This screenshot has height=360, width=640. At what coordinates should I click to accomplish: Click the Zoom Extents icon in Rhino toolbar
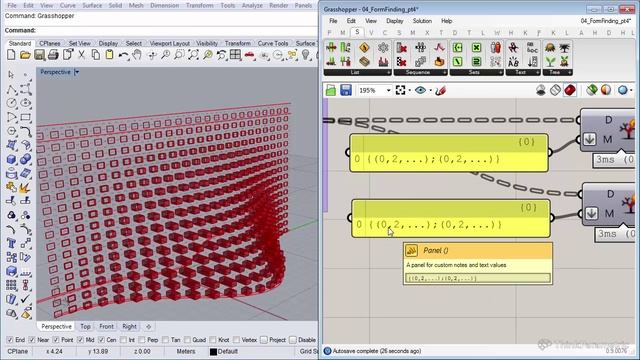193,54
